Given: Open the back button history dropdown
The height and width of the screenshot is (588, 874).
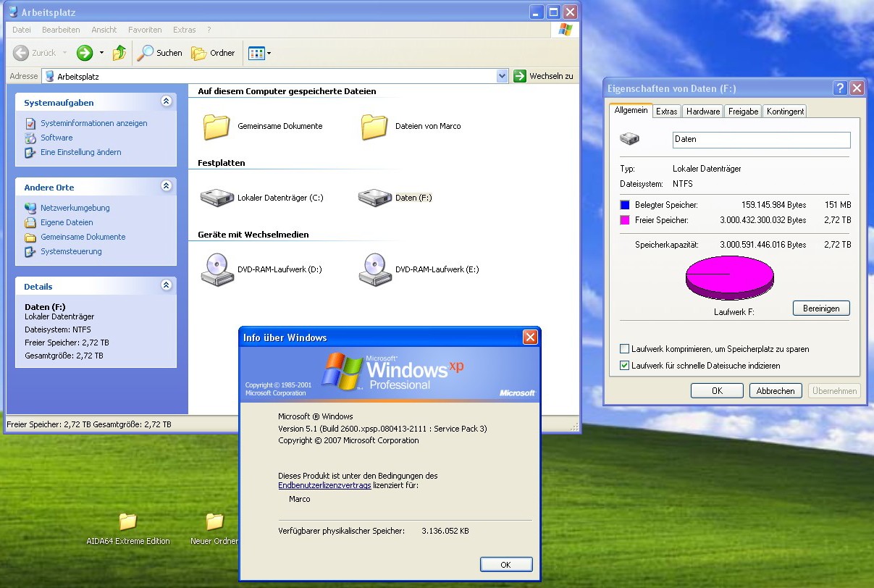Looking at the screenshot, I should click(x=64, y=53).
